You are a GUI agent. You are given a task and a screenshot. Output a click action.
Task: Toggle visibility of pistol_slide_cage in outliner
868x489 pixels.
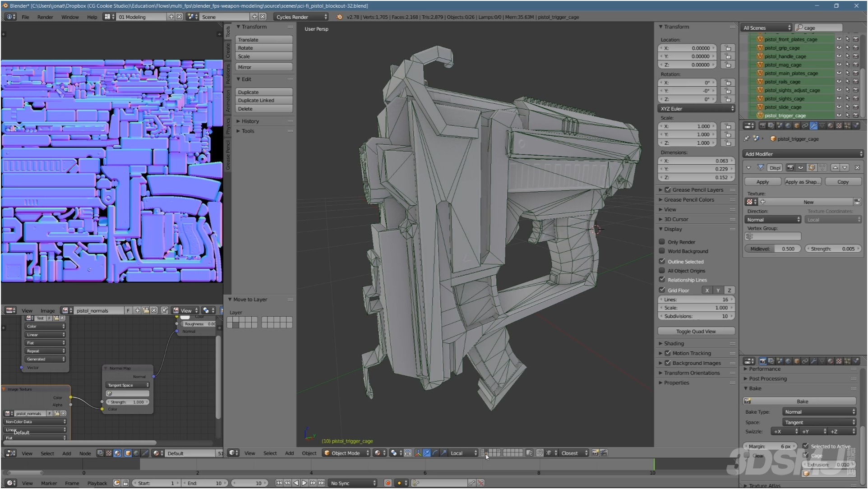pyautogui.click(x=839, y=107)
